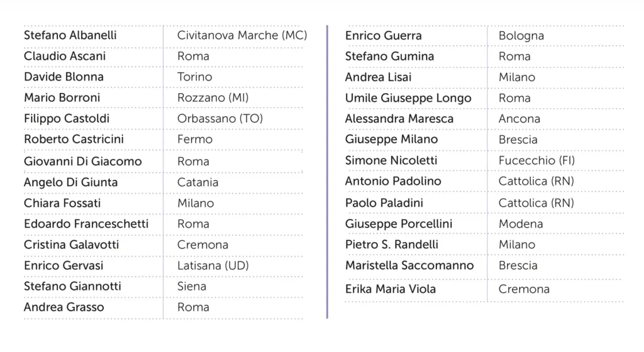Screen dimensions: 644x352
Task: Click the name Enrico Guerra
Action: point(384,35)
